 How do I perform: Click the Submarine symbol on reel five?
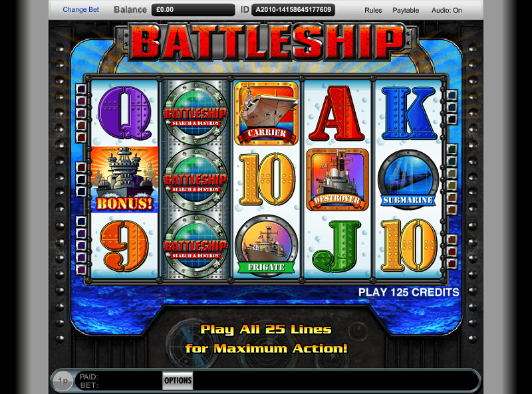(408, 179)
